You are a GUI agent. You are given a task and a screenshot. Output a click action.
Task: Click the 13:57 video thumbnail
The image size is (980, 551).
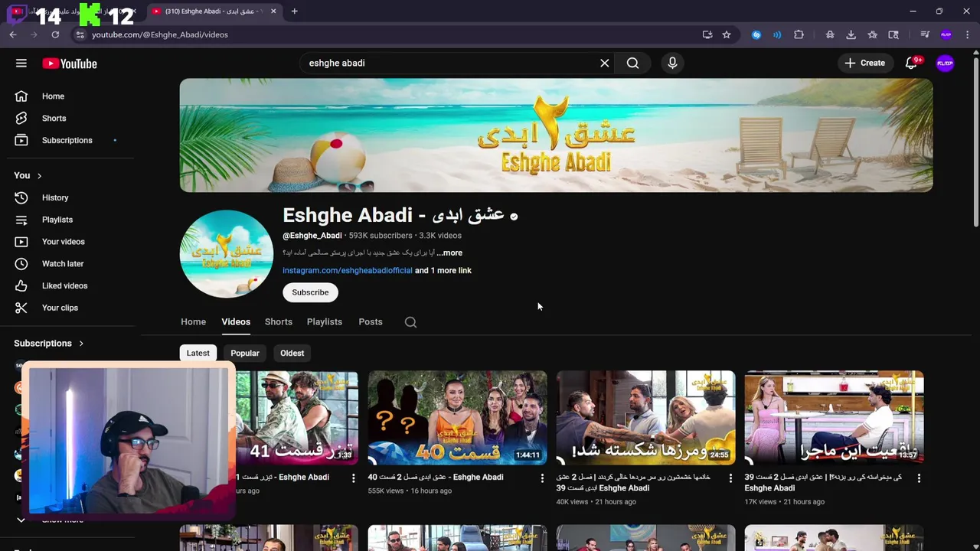point(835,418)
